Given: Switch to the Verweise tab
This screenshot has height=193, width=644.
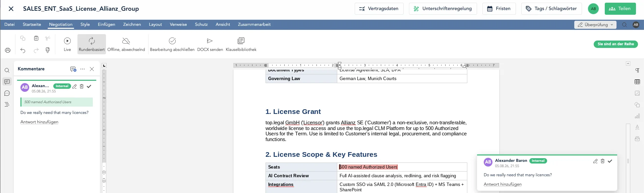Looking at the screenshot, I should (178, 24).
